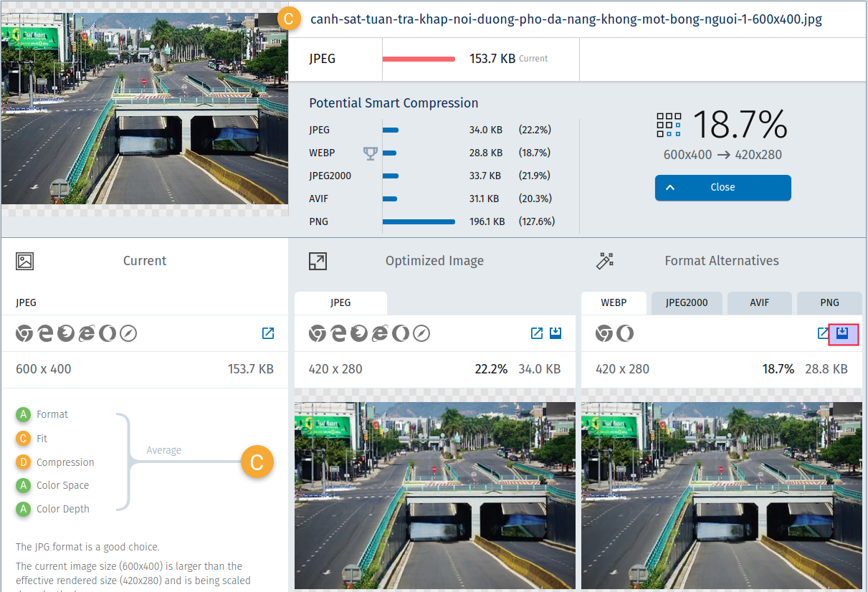Open optimized JPEG in new tab

click(536, 333)
